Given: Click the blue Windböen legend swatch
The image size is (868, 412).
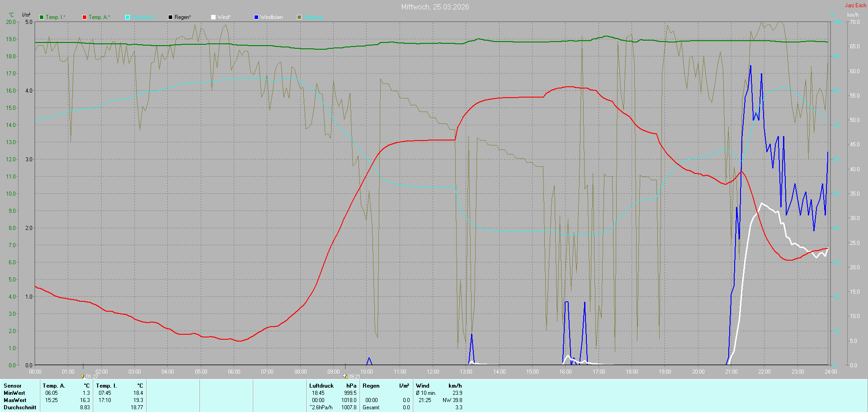Looking at the screenshot, I should pyautogui.click(x=256, y=17).
